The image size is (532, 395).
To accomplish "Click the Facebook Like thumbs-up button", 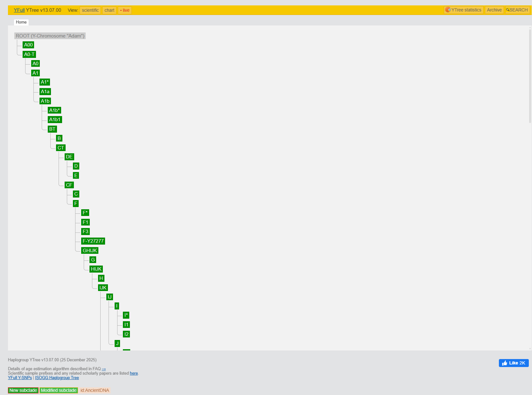I will point(513,363).
